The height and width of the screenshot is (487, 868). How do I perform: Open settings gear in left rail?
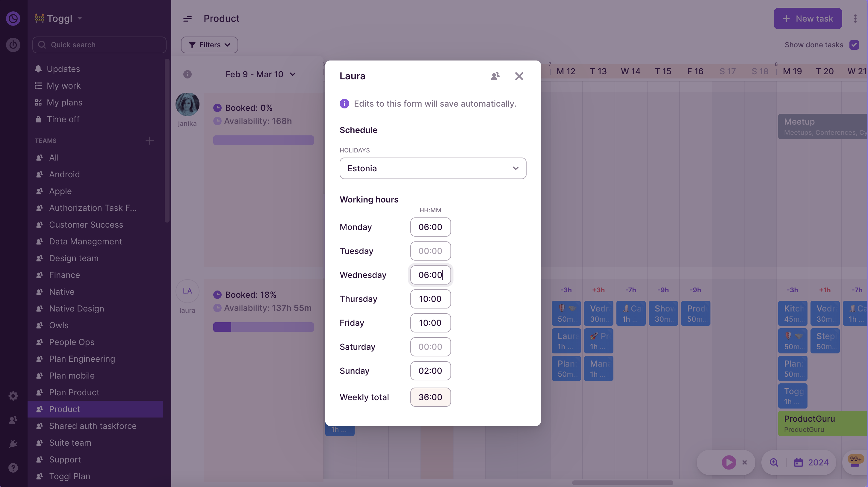[13, 396]
